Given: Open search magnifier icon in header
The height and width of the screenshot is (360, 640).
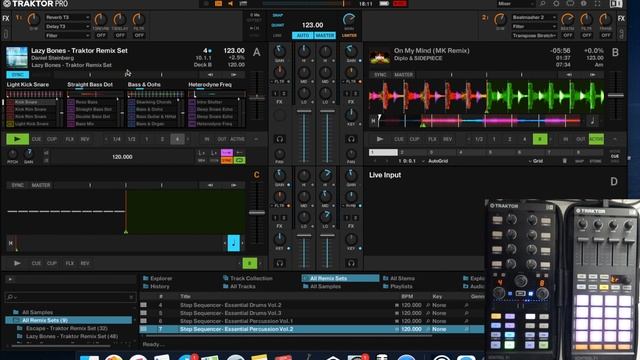Looking at the screenshot, I should tap(542, 4).
